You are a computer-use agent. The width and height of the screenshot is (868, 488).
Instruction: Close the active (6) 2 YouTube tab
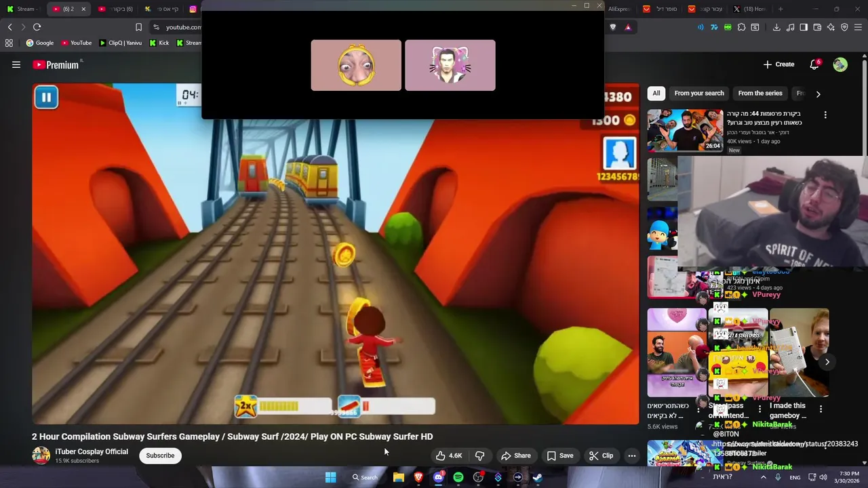(x=83, y=9)
